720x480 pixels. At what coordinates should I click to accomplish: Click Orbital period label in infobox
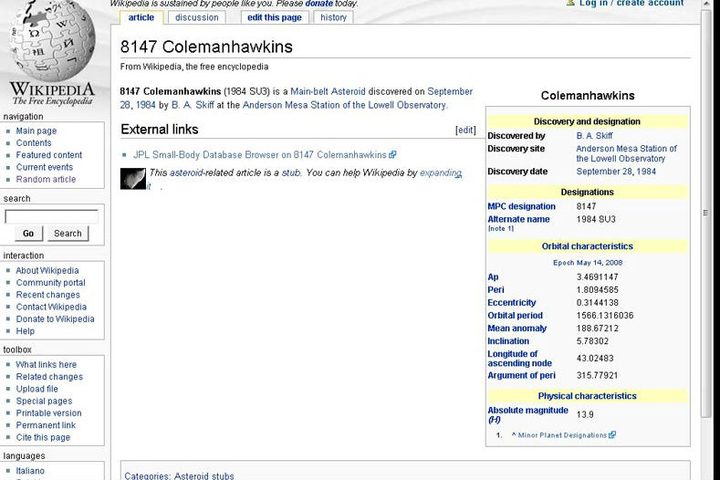tap(515, 316)
